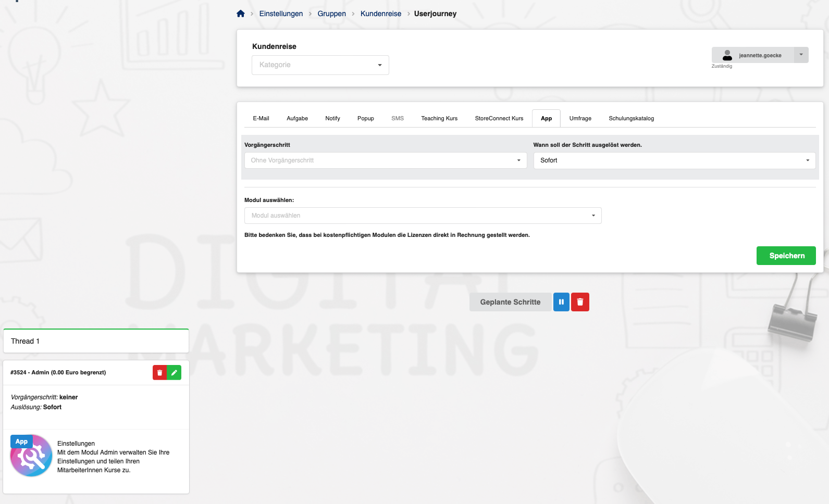
Task: Open the Kundenreise breadcrumb link
Action: [x=381, y=14]
